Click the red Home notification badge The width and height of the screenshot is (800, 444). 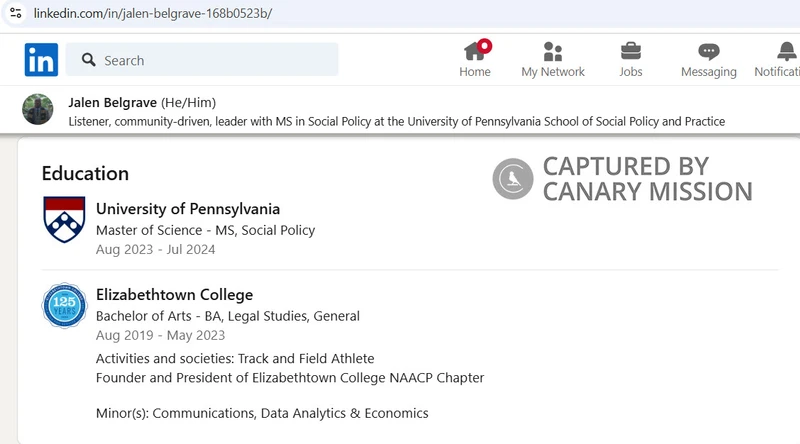tap(485, 46)
